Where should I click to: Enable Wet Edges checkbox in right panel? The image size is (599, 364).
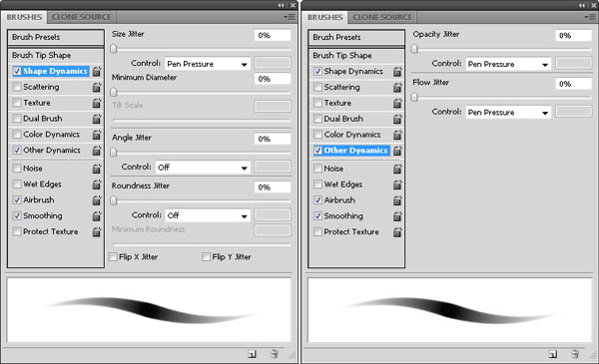coord(317,184)
